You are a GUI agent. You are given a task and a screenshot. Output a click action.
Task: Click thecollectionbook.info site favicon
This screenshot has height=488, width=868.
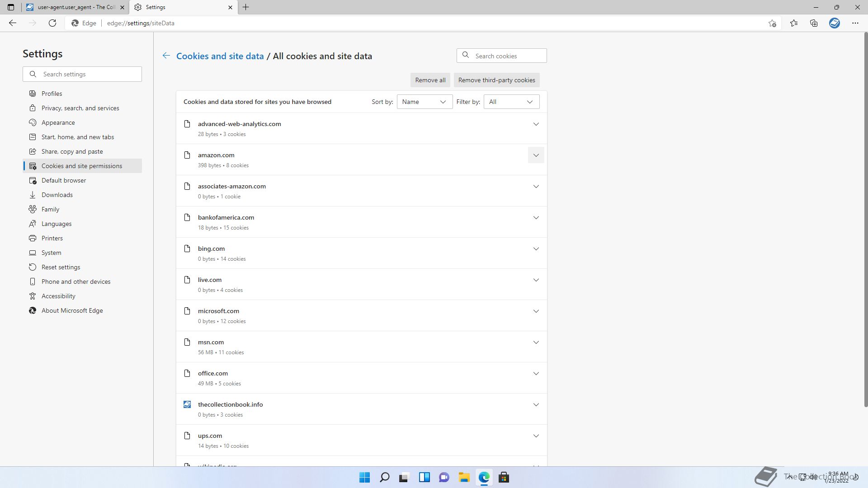(187, 404)
